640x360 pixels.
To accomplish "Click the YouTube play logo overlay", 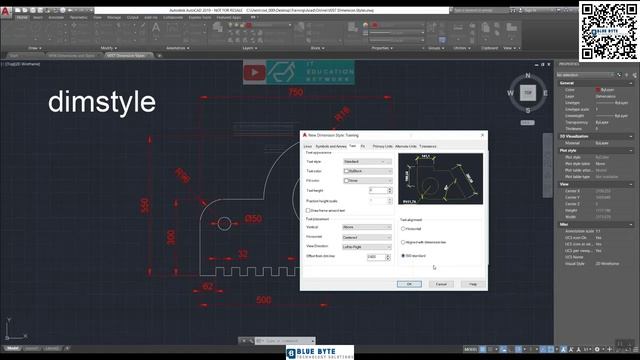I will point(254,73).
